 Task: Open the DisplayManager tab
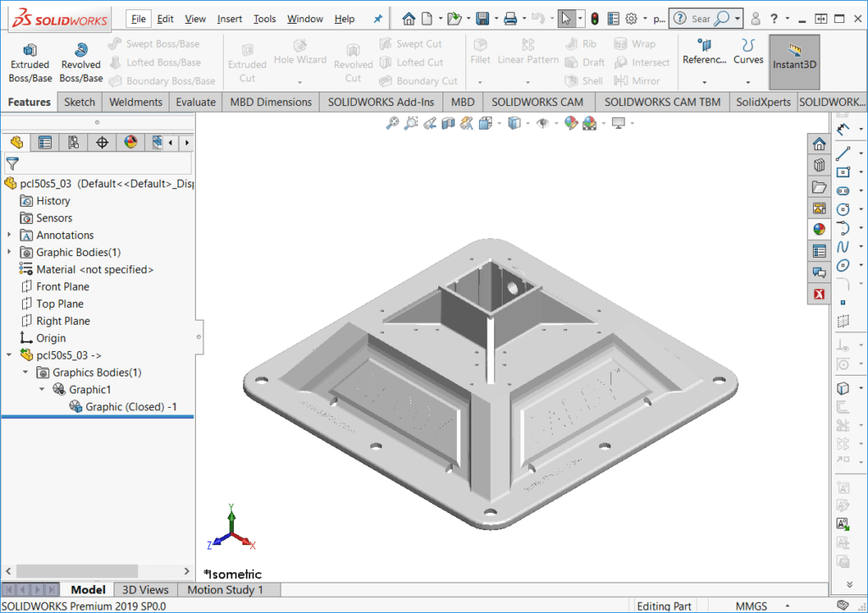tap(131, 142)
